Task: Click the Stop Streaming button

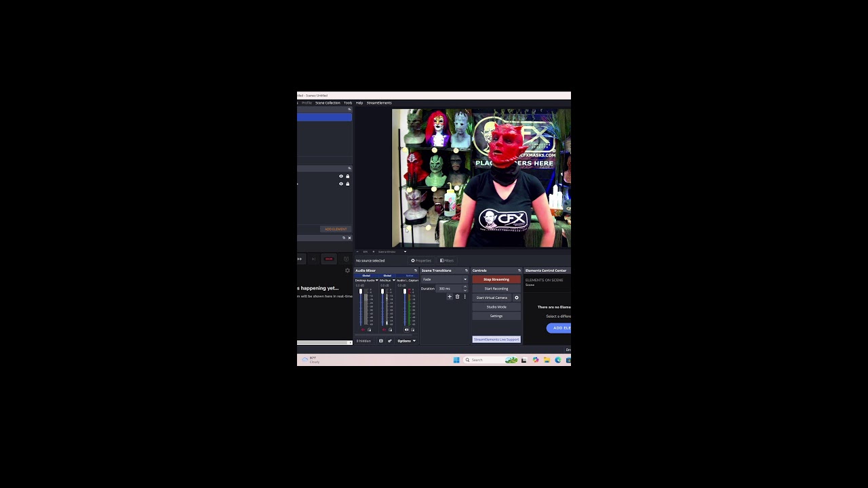Action: (x=496, y=279)
